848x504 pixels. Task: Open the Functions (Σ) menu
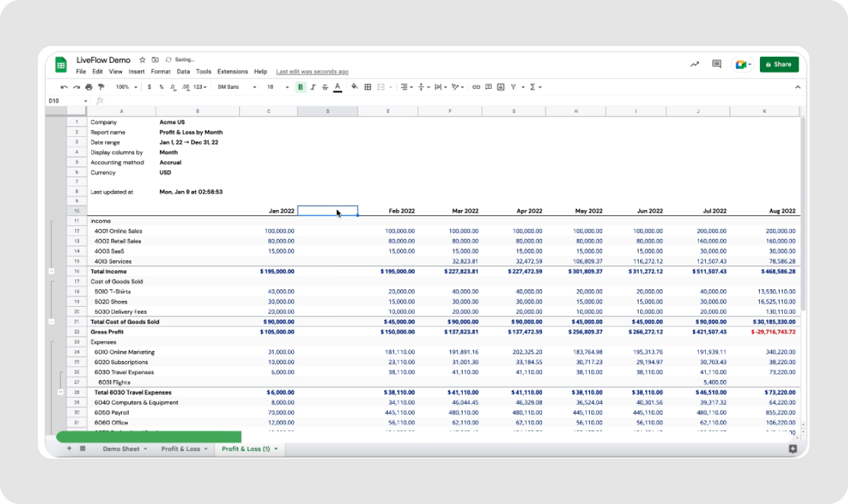click(x=532, y=87)
